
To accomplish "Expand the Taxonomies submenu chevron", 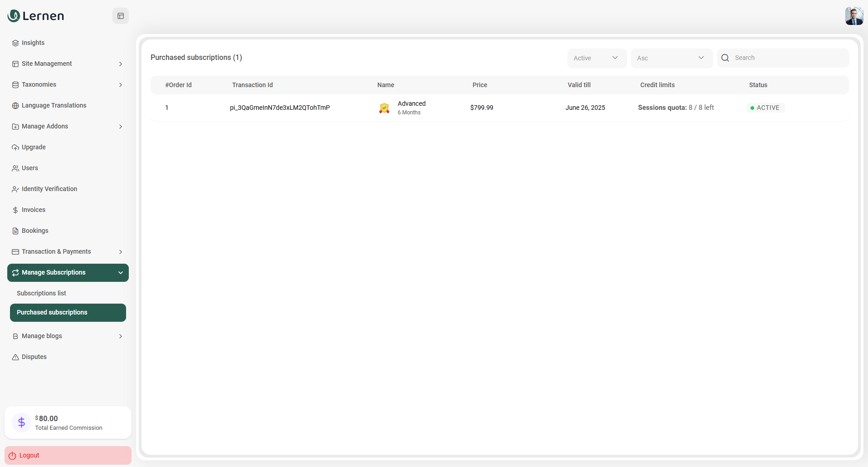I will pyautogui.click(x=121, y=85).
